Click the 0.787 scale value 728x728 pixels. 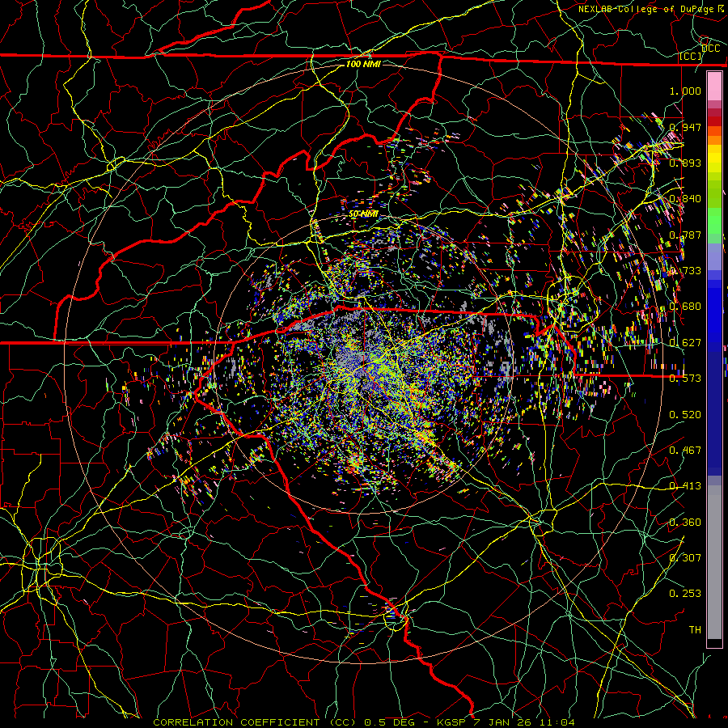click(685, 235)
